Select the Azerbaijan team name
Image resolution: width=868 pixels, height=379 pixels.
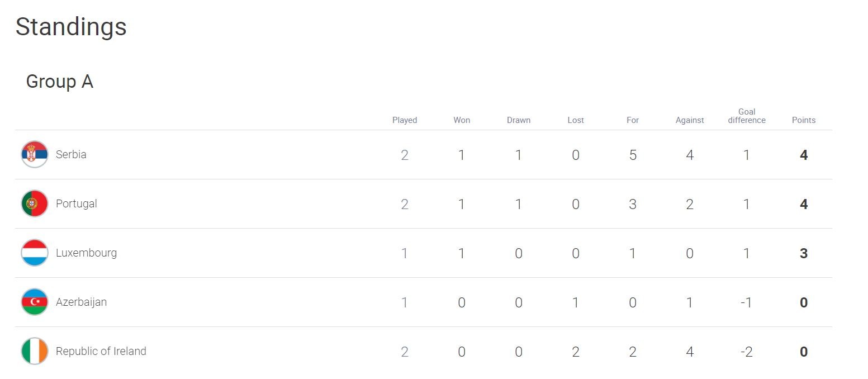coord(81,302)
